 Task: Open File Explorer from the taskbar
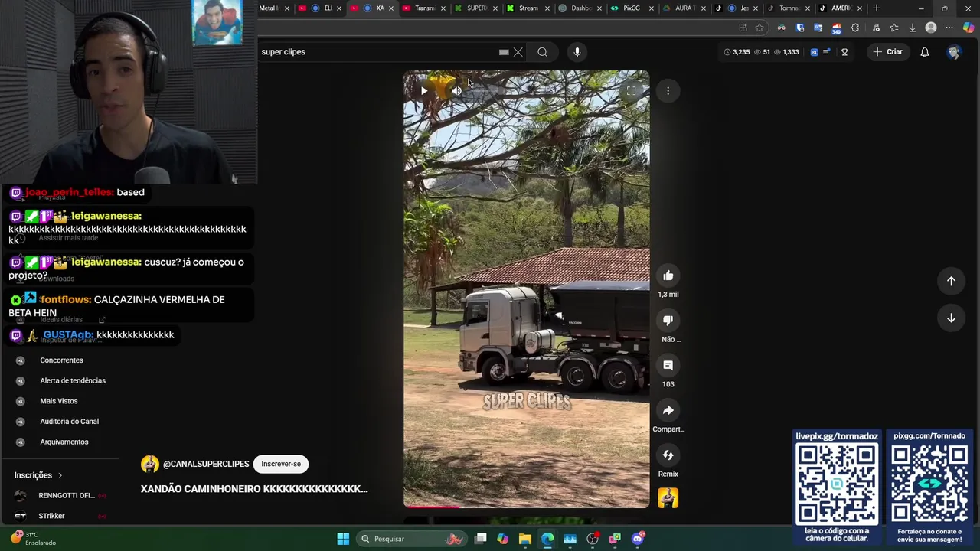(x=524, y=539)
